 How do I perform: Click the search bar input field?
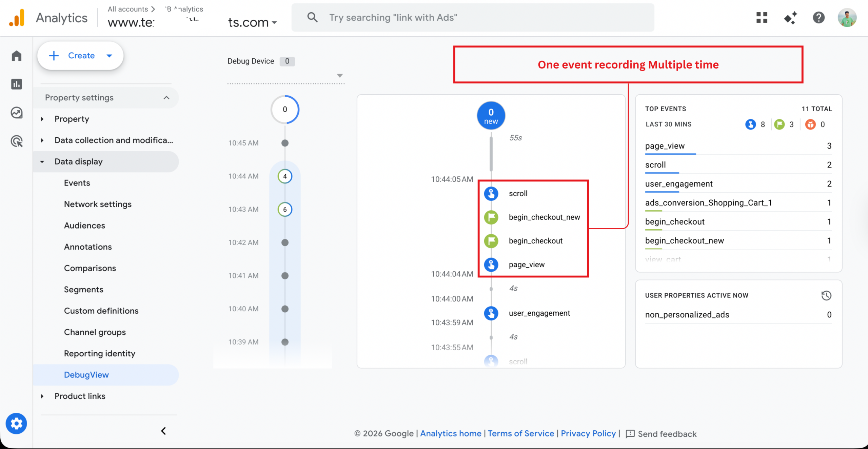473,18
